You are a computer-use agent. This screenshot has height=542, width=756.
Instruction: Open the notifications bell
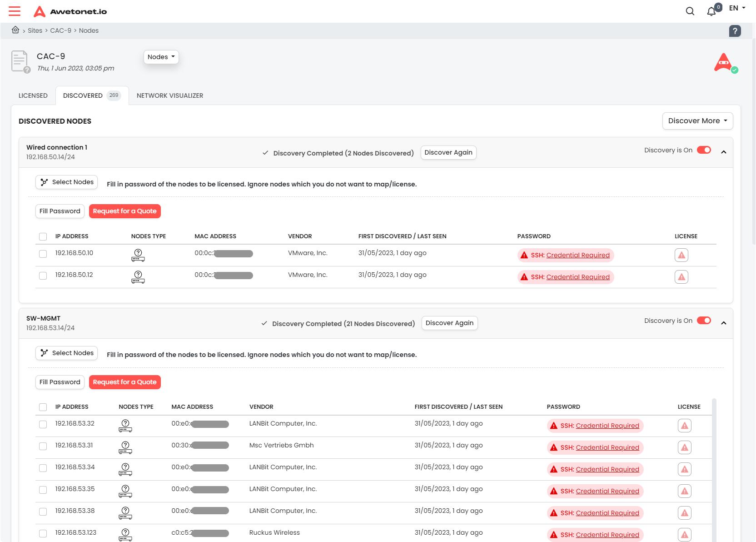pyautogui.click(x=711, y=11)
